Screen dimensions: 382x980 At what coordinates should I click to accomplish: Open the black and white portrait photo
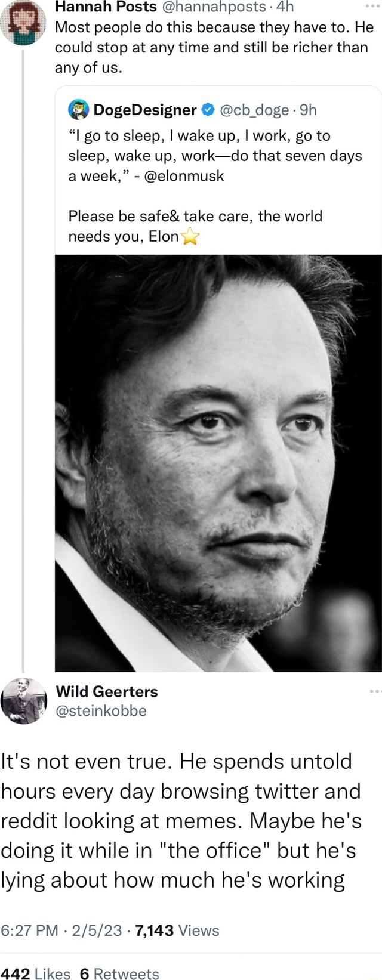tap(218, 463)
